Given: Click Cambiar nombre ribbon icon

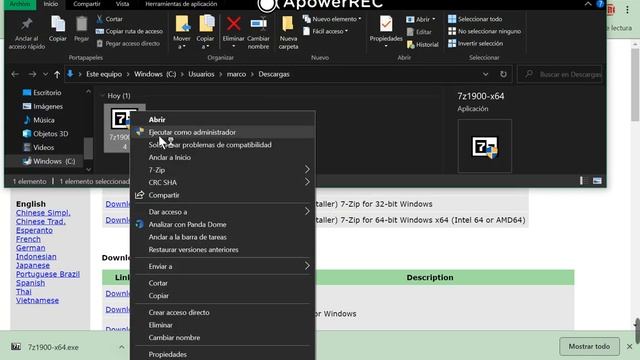Looking at the screenshot, I should [x=258, y=24].
